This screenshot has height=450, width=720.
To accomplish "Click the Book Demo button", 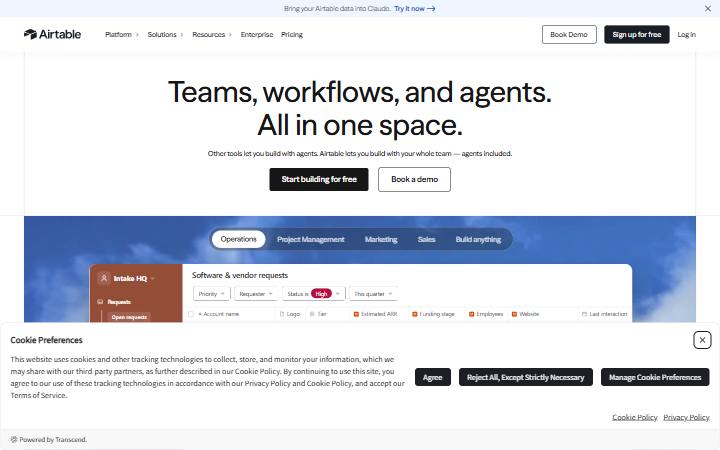I will point(569,34).
